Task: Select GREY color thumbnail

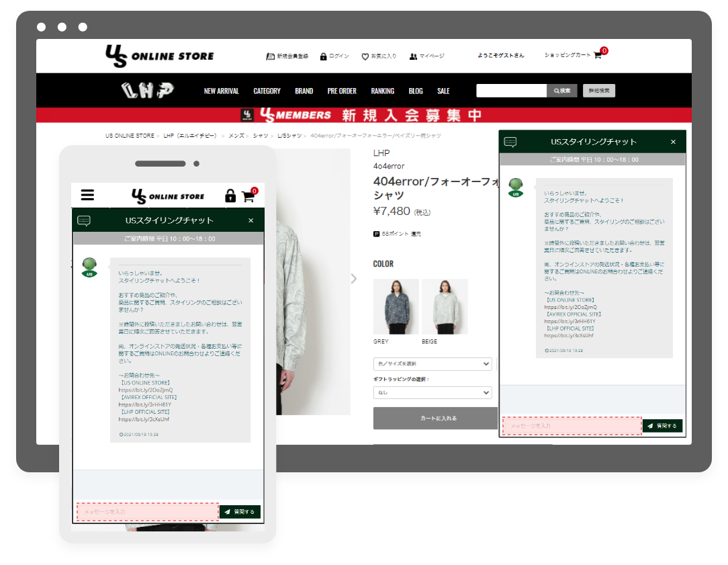Action: (x=396, y=306)
